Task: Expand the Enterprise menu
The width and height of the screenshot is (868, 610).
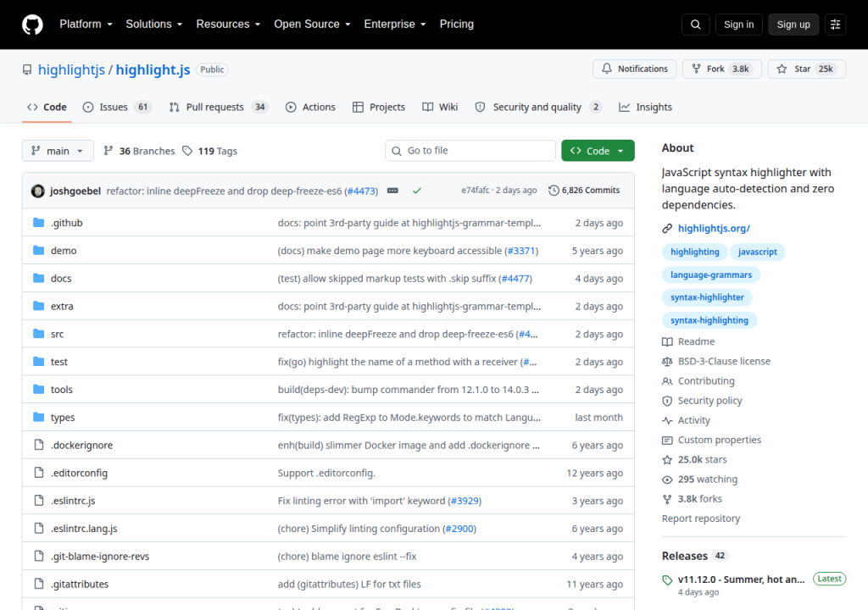Action: (395, 25)
